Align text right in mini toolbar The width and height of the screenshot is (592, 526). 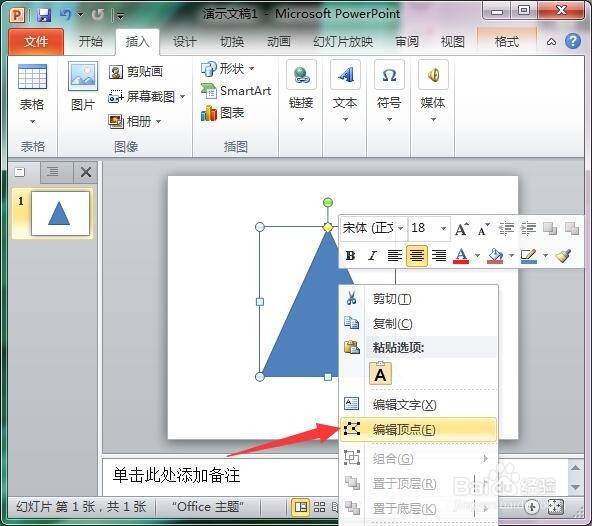[439, 256]
